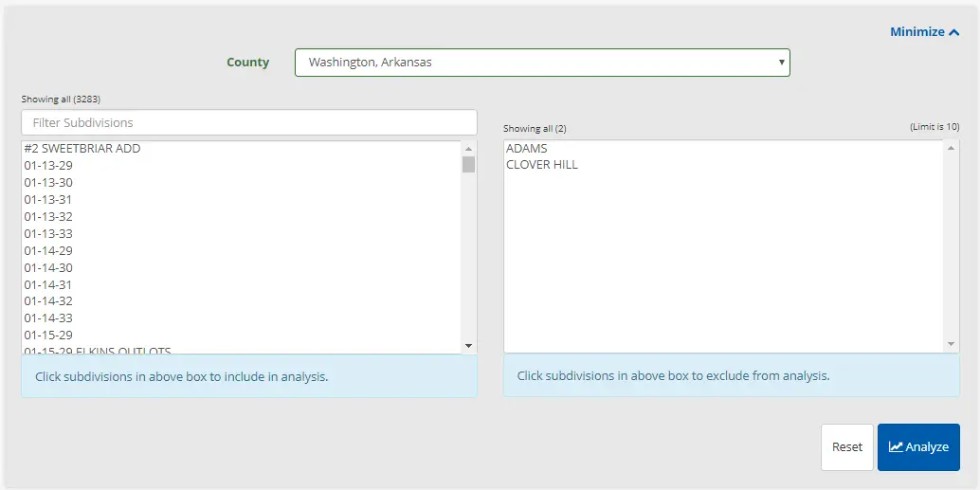Click up arrow of subdivisions list scrollbar
The width and height of the screenshot is (980, 490).
[469, 149]
